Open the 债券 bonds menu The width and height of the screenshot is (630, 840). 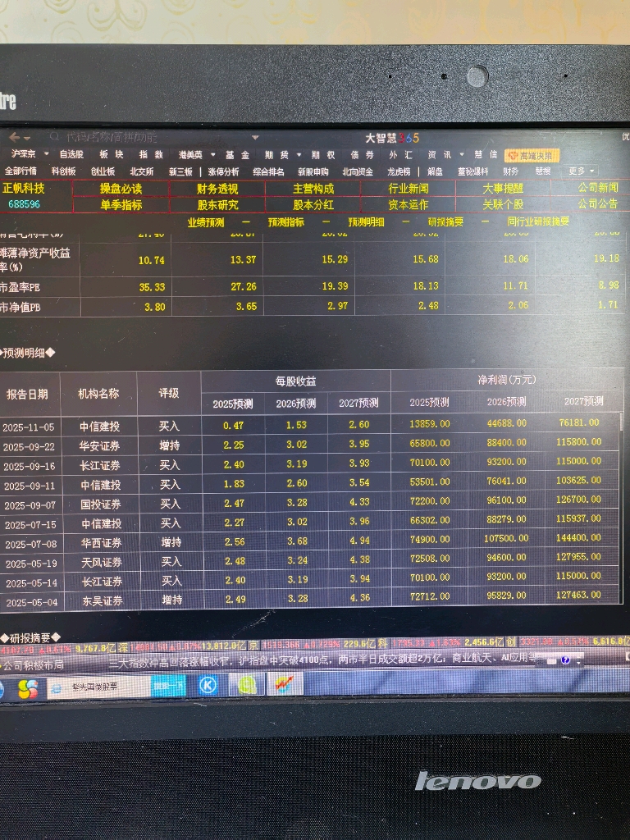tap(362, 155)
